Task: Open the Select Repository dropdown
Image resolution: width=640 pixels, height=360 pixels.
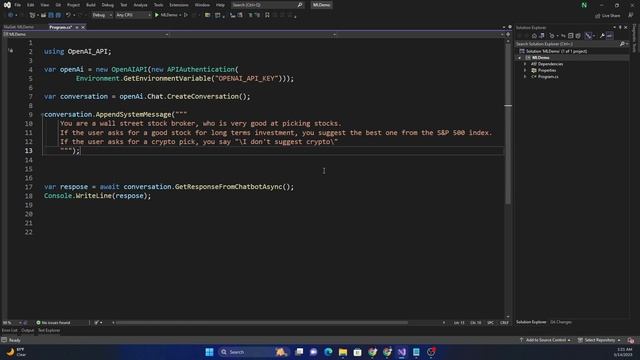Action: pyautogui.click(x=599, y=340)
